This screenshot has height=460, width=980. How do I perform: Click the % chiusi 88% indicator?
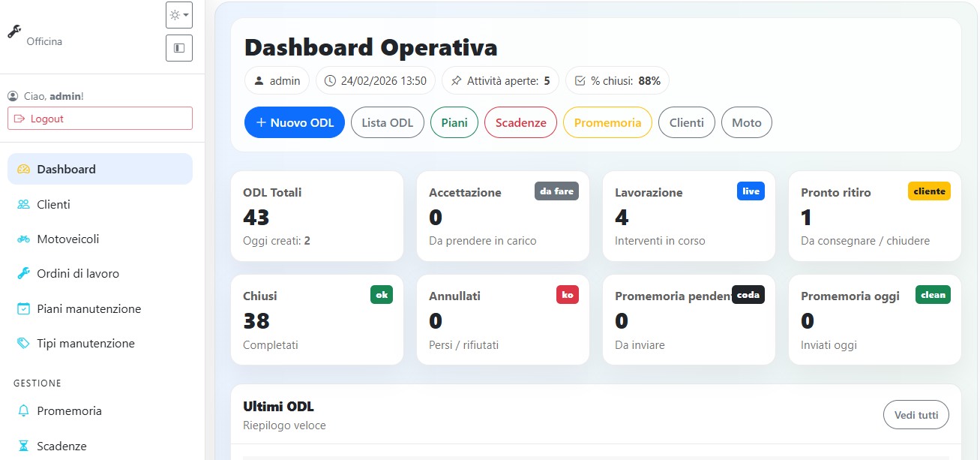pyautogui.click(x=617, y=80)
